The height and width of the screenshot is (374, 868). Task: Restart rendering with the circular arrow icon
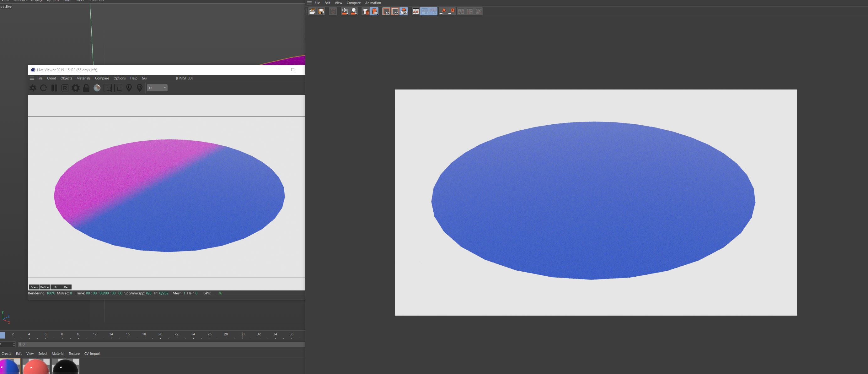(x=44, y=88)
